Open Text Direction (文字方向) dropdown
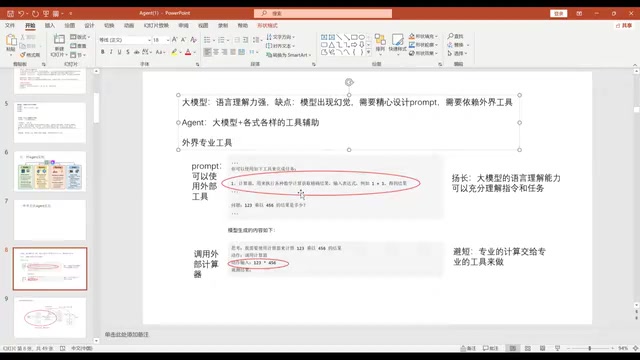This screenshot has width=640, height=360. pyautogui.click(x=281, y=37)
